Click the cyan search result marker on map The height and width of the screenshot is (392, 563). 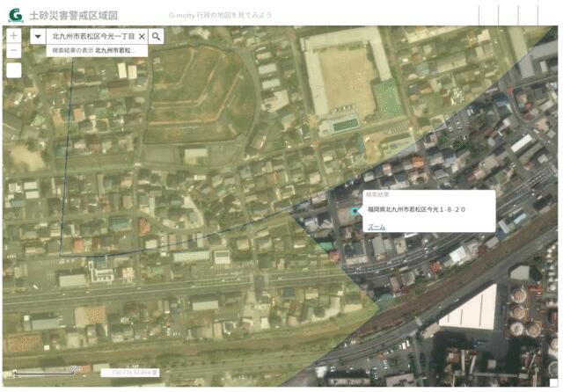tap(355, 211)
